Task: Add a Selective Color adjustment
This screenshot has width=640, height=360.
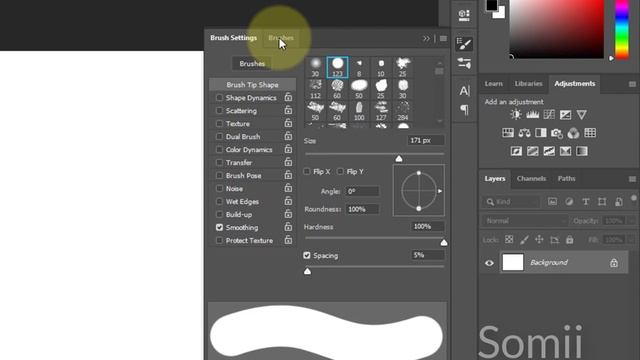Action: tap(565, 151)
